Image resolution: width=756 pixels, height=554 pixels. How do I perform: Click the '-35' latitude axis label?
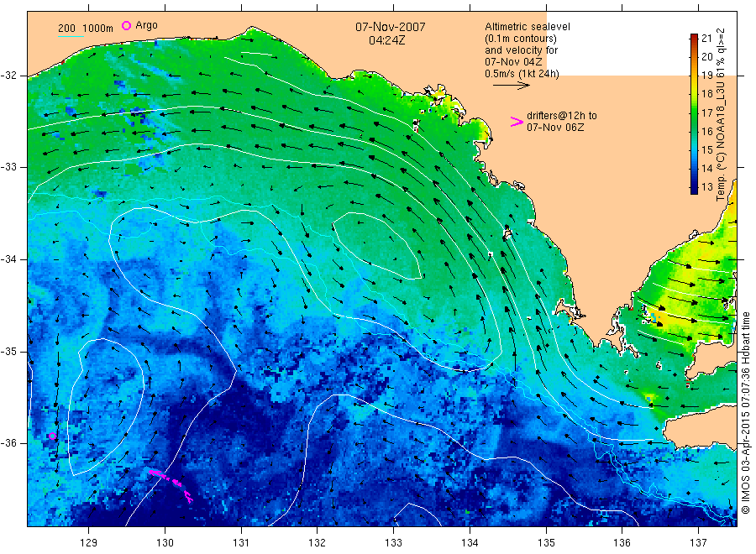(x=8, y=352)
